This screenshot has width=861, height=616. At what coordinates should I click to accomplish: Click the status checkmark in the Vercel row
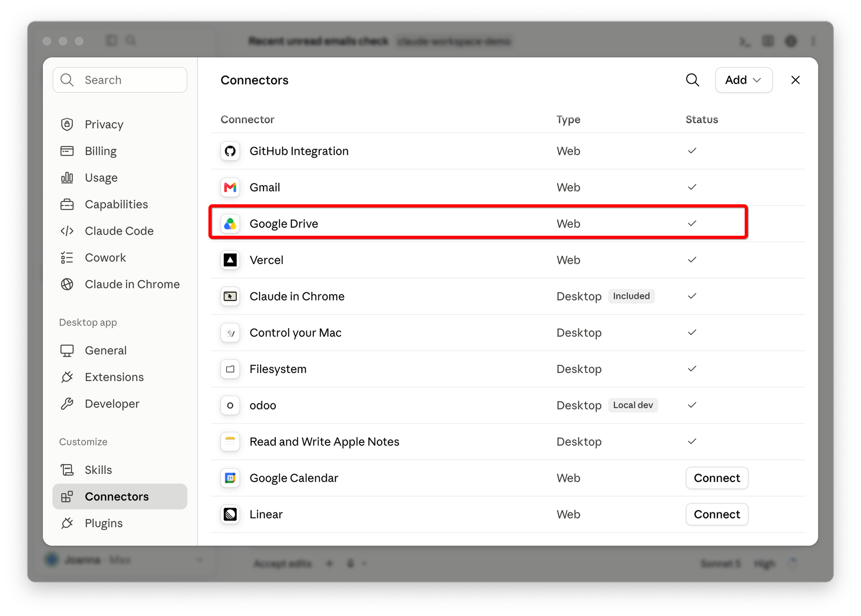click(692, 260)
